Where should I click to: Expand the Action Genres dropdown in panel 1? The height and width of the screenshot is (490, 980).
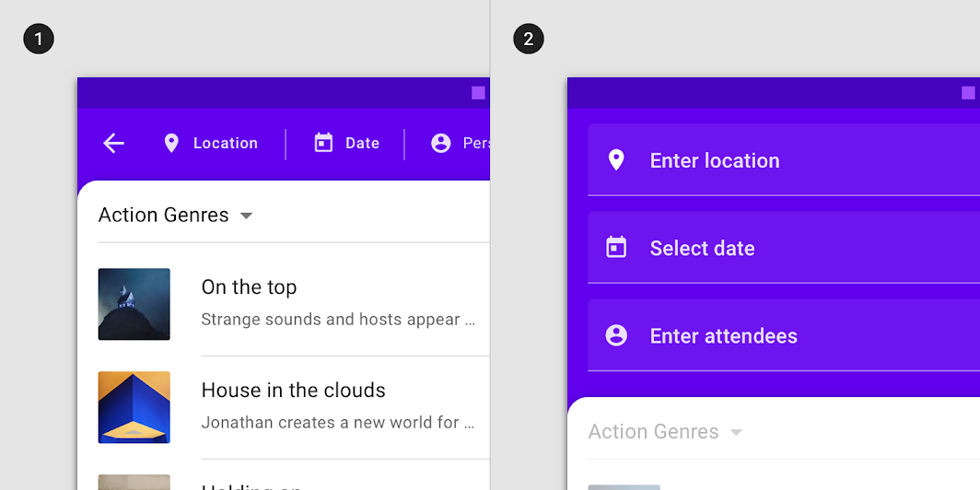click(x=246, y=216)
